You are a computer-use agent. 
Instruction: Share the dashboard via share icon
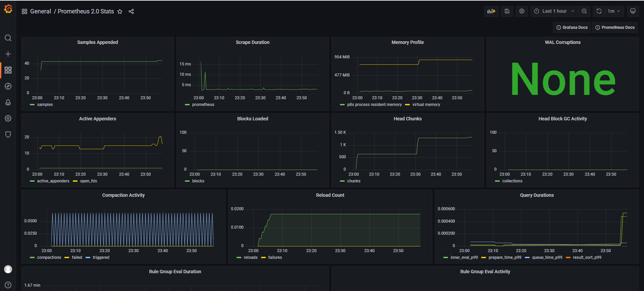131,11
